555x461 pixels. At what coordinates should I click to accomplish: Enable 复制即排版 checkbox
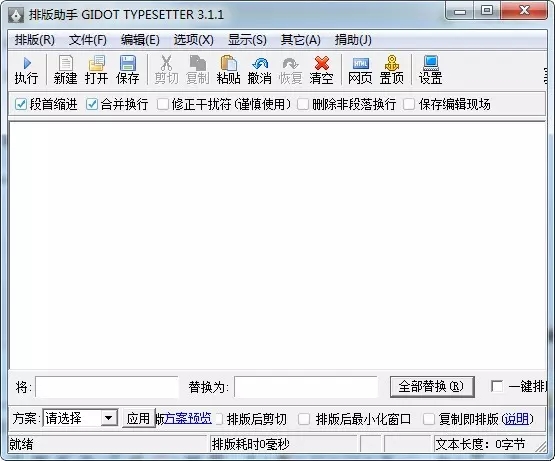tap(429, 419)
